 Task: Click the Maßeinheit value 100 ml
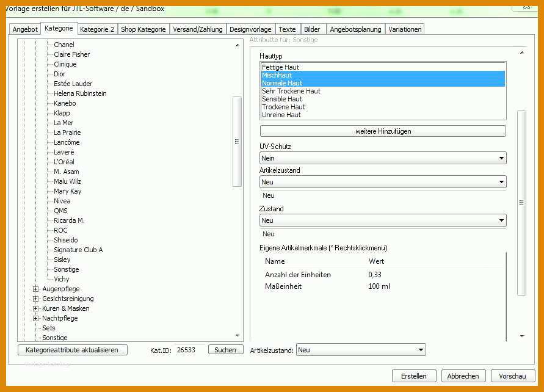[x=379, y=286]
